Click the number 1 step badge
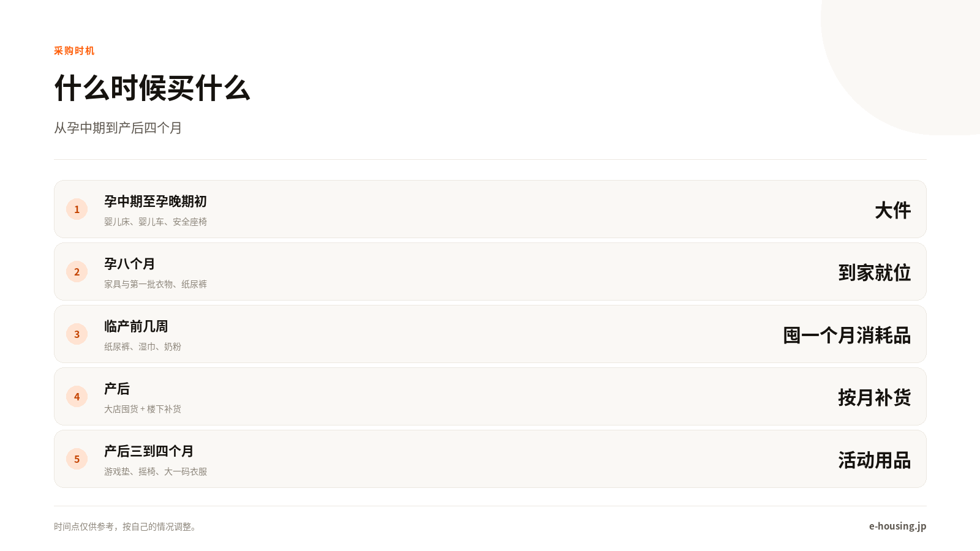This screenshot has height=551, width=980. (x=77, y=209)
